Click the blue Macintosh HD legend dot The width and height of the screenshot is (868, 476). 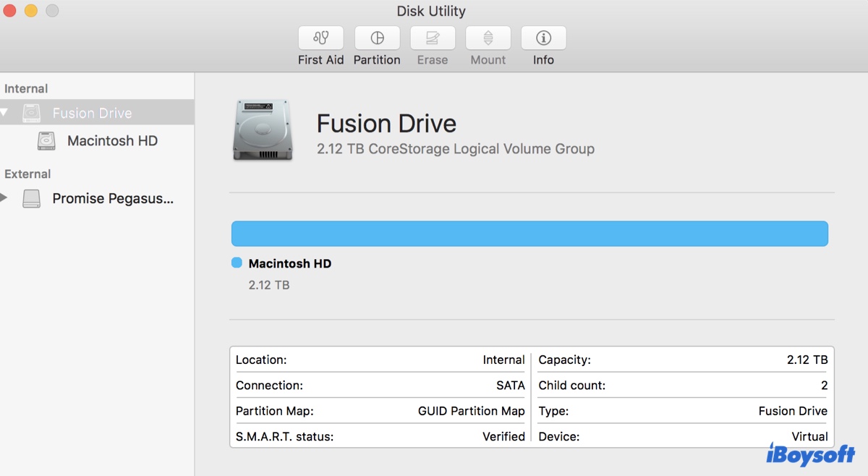tap(236, 263)
